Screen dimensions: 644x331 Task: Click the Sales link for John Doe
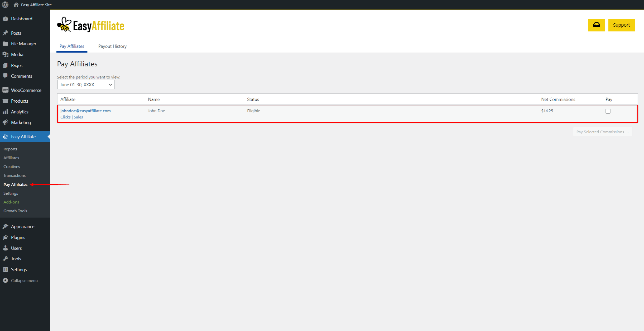pyautogui.click(x=78, y=117)
